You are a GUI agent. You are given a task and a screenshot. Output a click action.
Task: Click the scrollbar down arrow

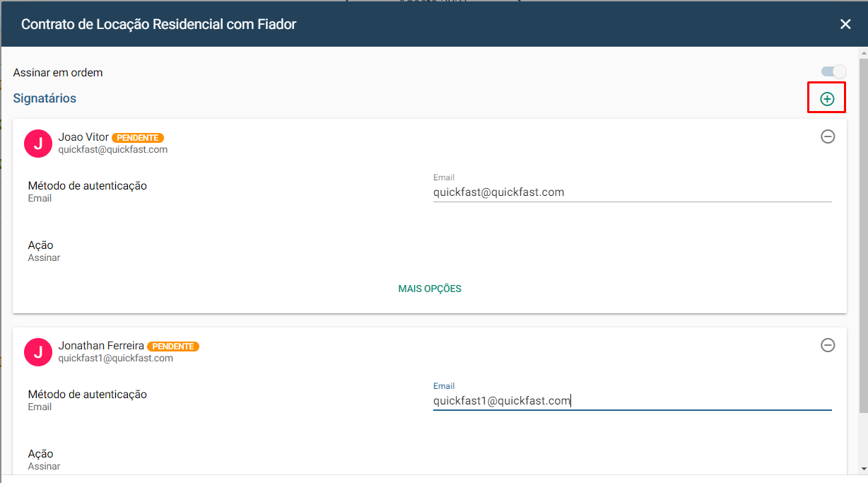[x=863, y=469]
